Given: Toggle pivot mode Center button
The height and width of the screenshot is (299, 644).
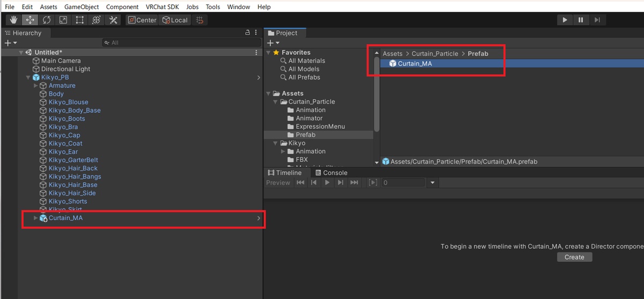Looking at the screenshot, I should pyautogui.click(x=142, y=20).
